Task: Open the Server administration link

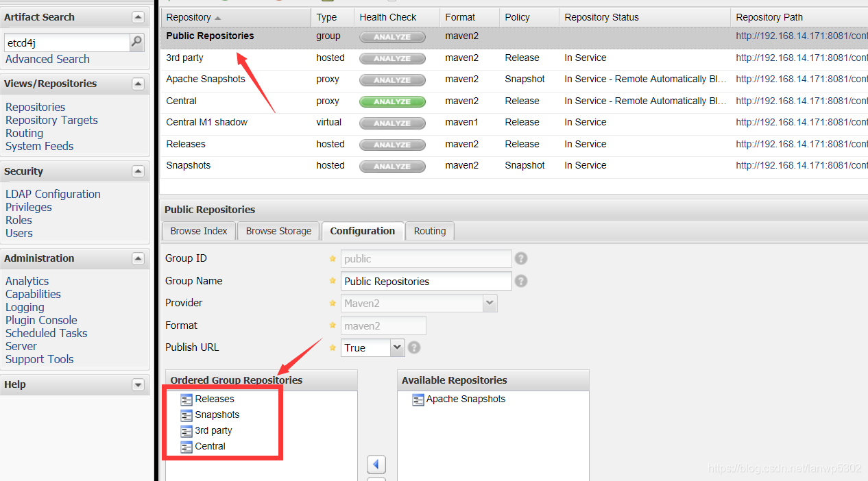Action: point(21,346)
